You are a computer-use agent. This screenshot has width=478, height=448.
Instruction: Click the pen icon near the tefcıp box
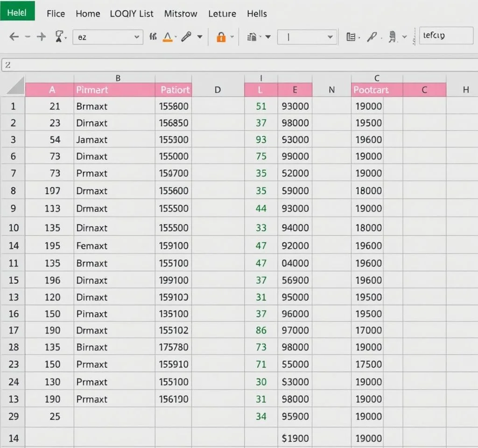372,37
